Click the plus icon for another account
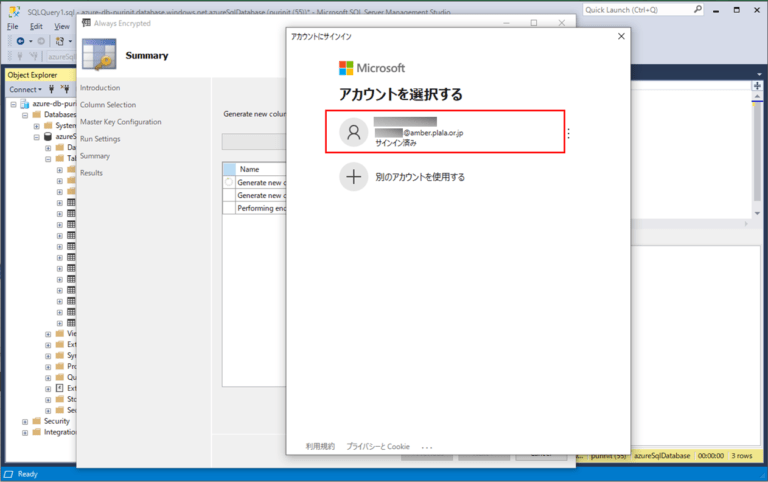 click(x=354, y=177)
